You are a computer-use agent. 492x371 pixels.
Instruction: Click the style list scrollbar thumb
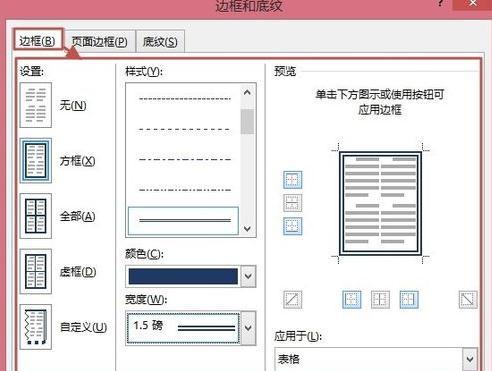247,122
